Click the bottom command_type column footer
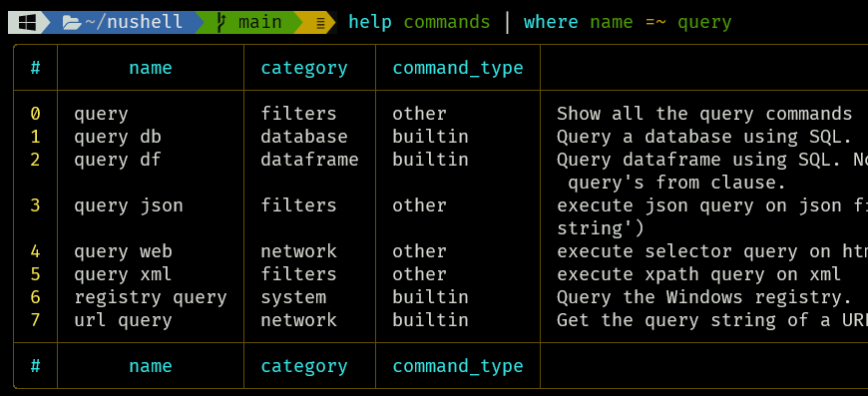Screen dimensions: 868x396 (458, 367)
